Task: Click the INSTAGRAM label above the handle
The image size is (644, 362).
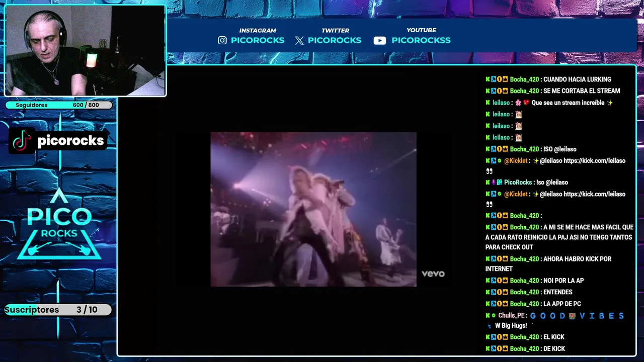Action: coord(258,30)
